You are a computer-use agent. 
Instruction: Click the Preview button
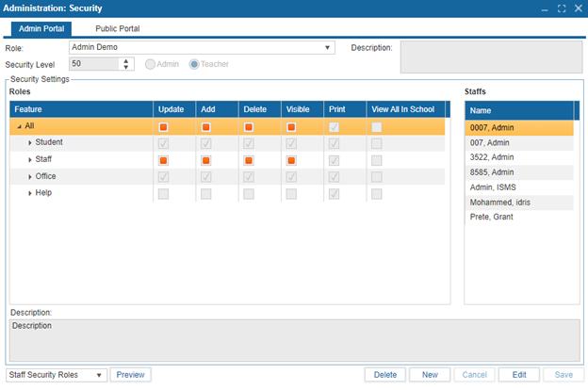tap(130, 375)
